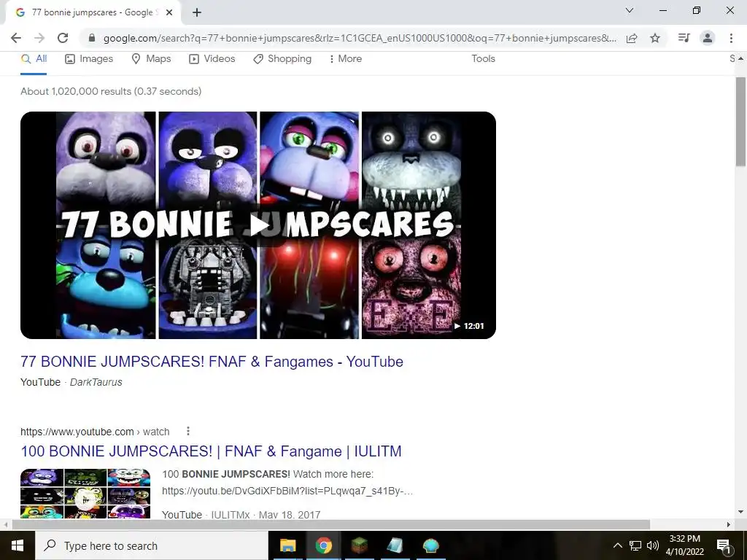747x560 pixels.
Task: Open network status tray icon
Action: (x=635, y=545)
